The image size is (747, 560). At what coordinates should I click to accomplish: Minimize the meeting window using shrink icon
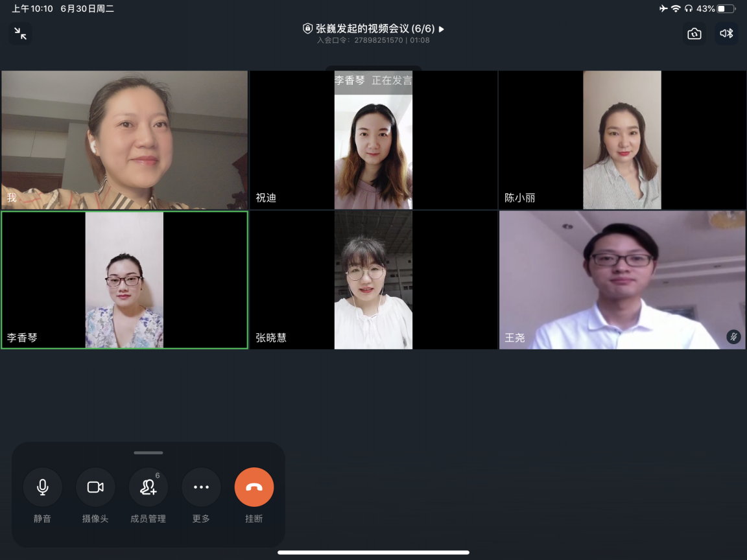pyautogui.click(x=20, y=34)
